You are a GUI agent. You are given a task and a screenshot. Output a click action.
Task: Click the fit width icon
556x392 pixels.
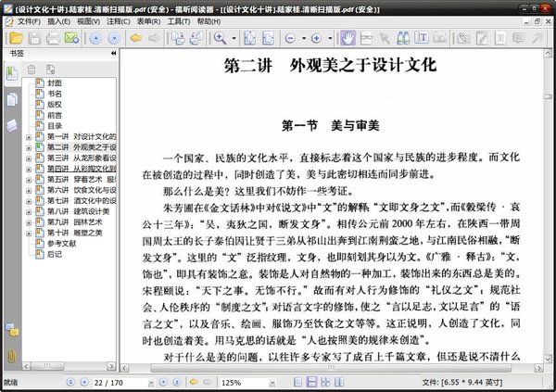pos(268,38)
